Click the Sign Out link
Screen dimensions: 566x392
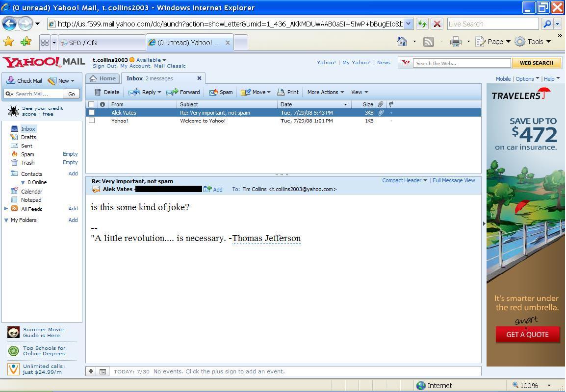pos(104,66)
